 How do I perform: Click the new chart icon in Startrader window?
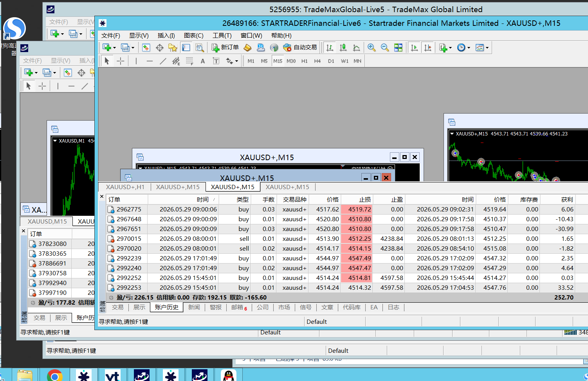click(106, 47)
